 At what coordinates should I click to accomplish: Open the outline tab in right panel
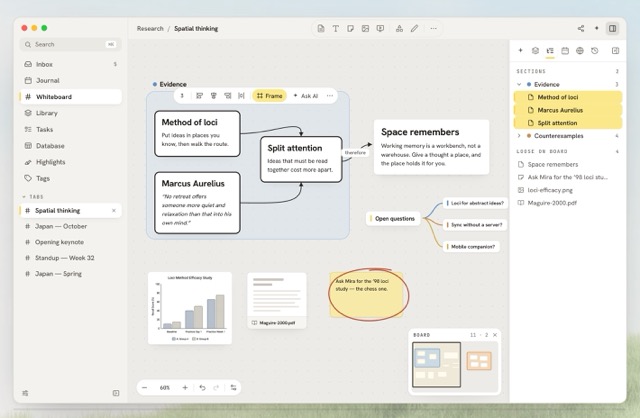pyautogui.click(x=550, y=51)
